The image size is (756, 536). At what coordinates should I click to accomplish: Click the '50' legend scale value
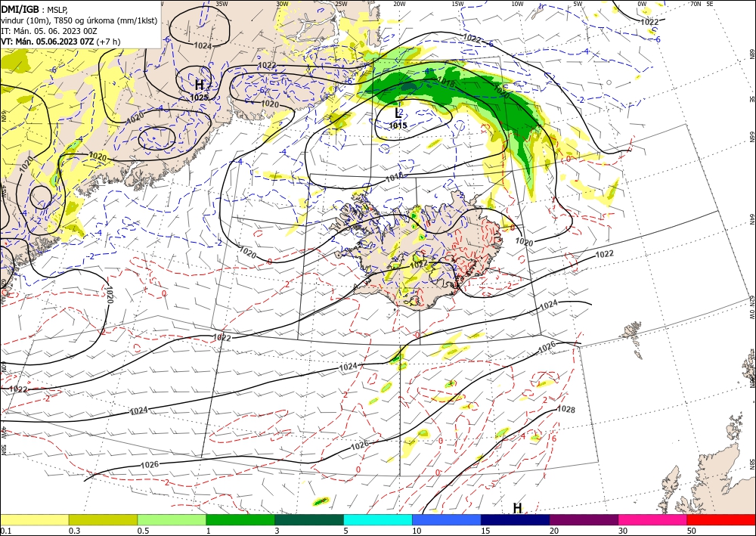click(x=691, y=531)
